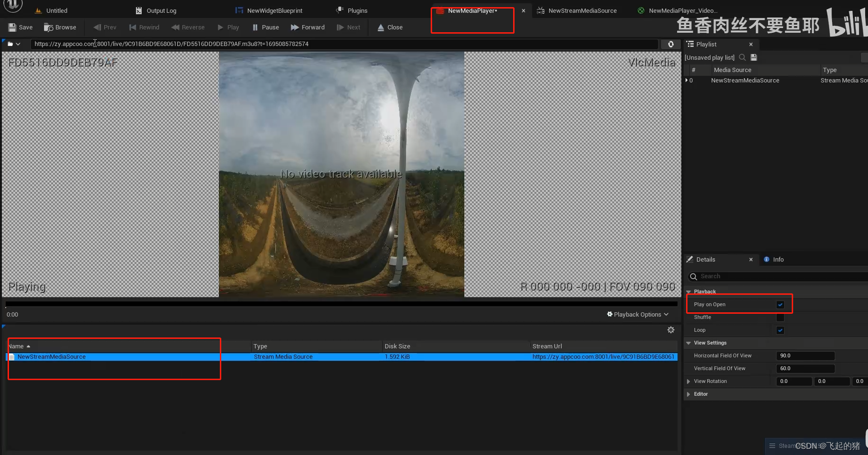868x455 pixels.
Task: Click the Horizontal Field Of View value field
Action: click(805, 356)
